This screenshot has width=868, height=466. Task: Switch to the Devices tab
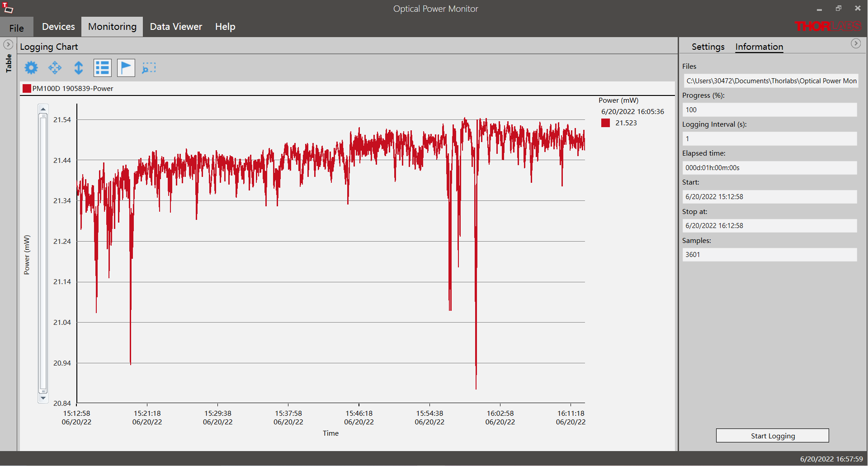(58, 27)
